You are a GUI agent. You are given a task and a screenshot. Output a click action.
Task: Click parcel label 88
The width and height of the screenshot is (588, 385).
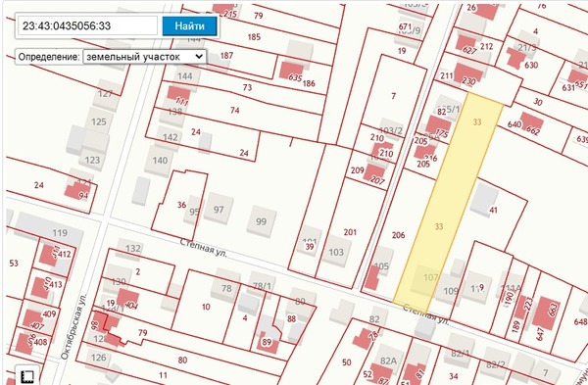[291, 318]
